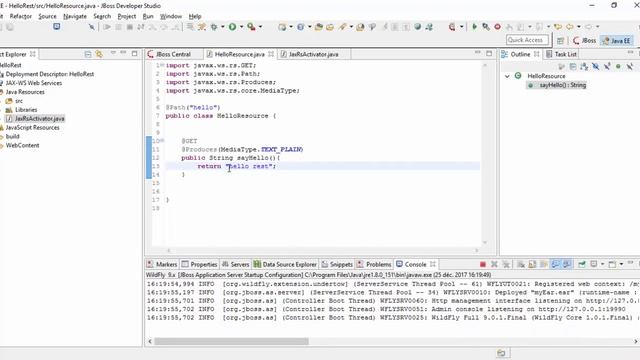Open the Properties tab
The width and height of the screenshot is (640, 360).
click(199, 264)
